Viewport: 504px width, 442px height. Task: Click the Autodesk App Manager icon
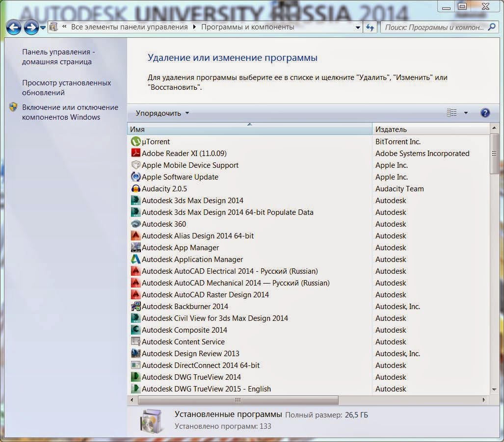[x=135, y=247]
